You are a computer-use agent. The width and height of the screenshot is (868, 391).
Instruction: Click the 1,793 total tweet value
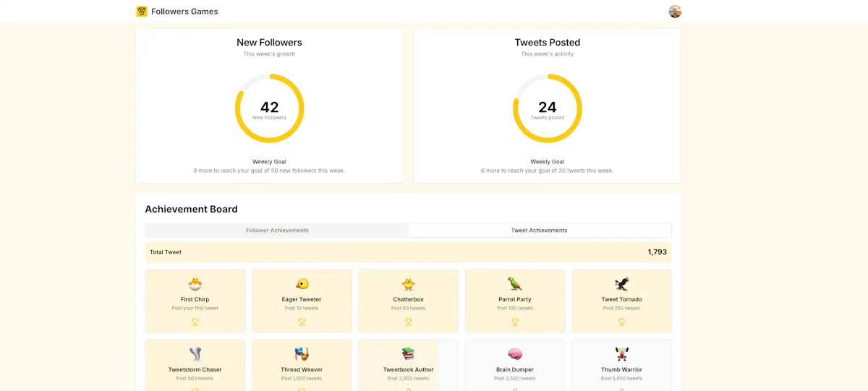point(658,252)
